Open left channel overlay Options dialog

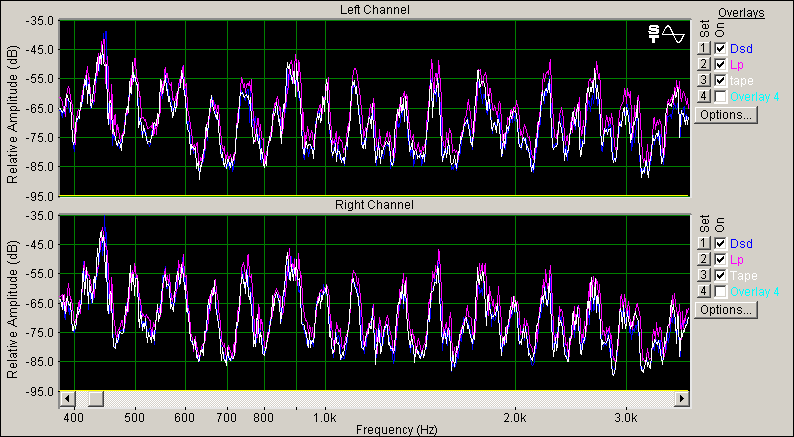[x=725, y=115]
